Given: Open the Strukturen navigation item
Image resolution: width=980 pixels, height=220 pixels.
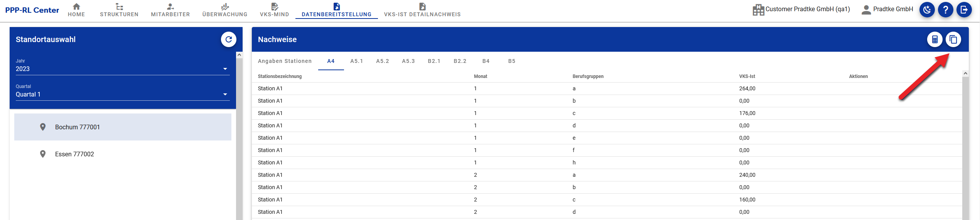Looking at the screenshot, I should click(x=119, y=10).
